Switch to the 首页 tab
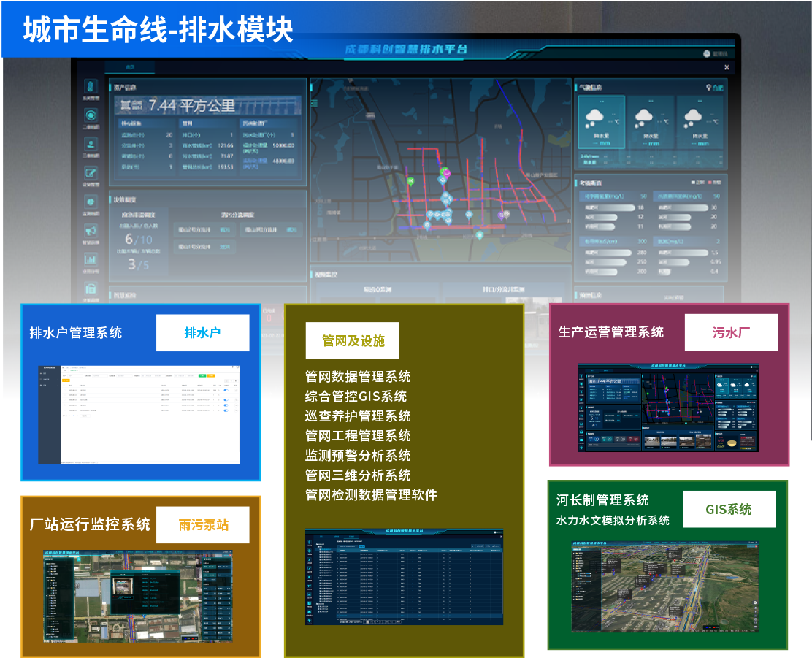 click(130, 67)
